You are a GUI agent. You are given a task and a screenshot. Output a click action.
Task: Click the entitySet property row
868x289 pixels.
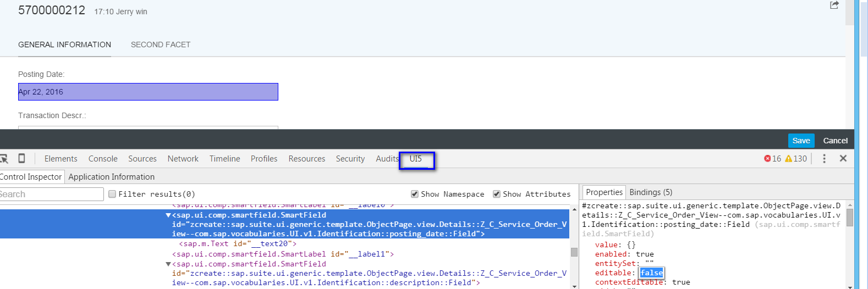coord(624,263)
